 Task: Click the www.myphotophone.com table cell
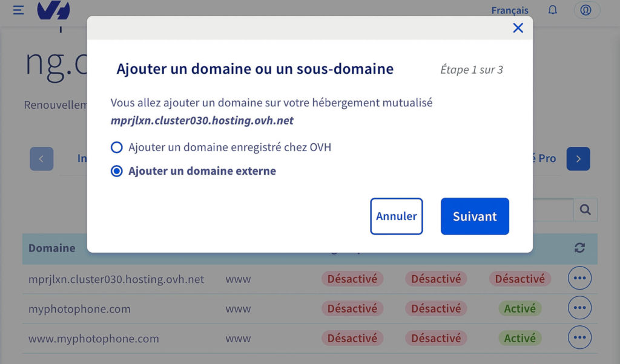point(94,339)
